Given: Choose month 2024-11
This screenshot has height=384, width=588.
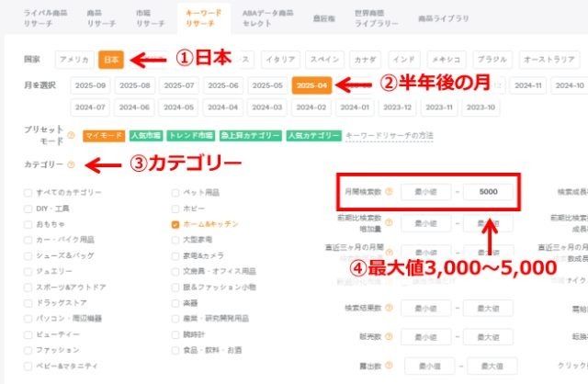Looking at the screenshot, I should [x=528, y=85].
